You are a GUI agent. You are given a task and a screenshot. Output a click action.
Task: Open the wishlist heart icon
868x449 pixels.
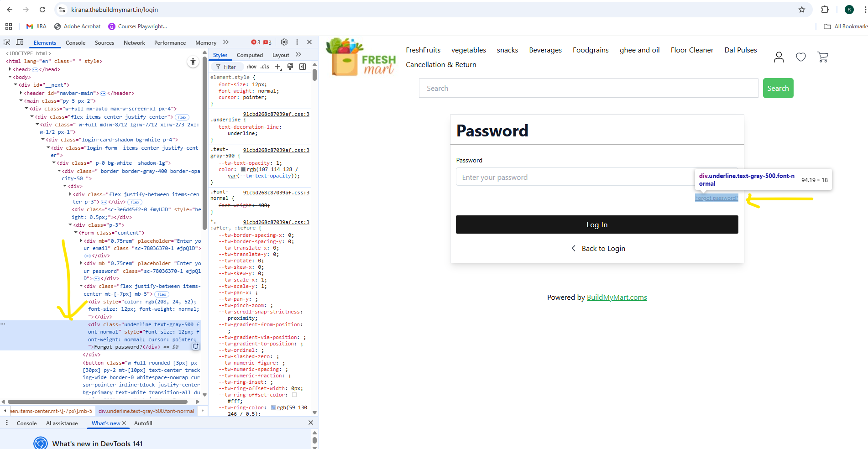801,57
